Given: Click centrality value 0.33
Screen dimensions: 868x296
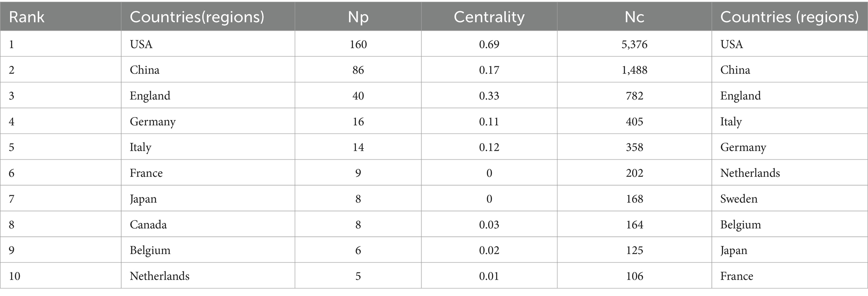Looking at the screenshot, I should click(489, 96).
